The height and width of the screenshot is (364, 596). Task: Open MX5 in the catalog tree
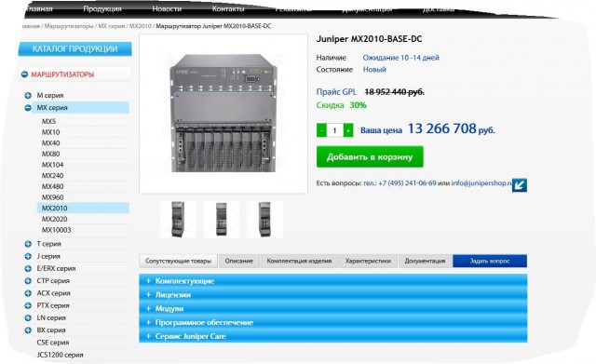tap(48, 121)
